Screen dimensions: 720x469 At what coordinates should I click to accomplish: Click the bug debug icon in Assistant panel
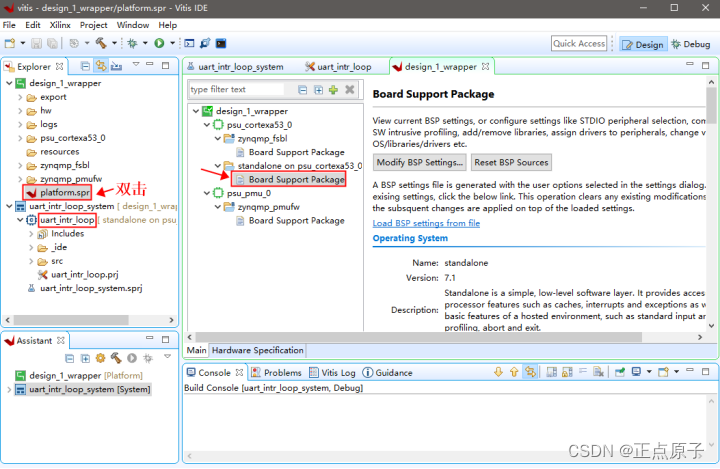tap(148, 358)
